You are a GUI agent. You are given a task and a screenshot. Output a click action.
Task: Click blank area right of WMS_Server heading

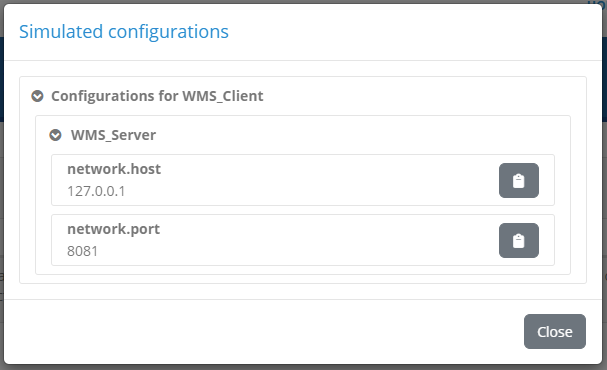(x=348, y=135)
